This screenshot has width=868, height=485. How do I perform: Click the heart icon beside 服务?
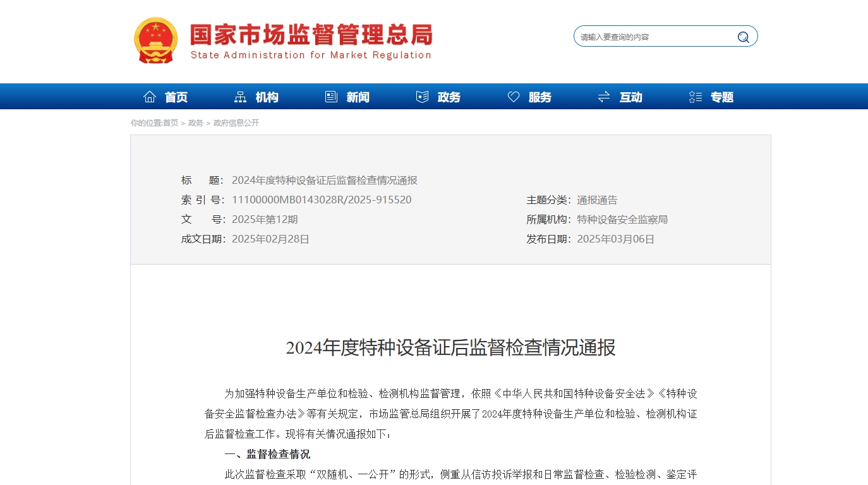click(x=514, y=97)
